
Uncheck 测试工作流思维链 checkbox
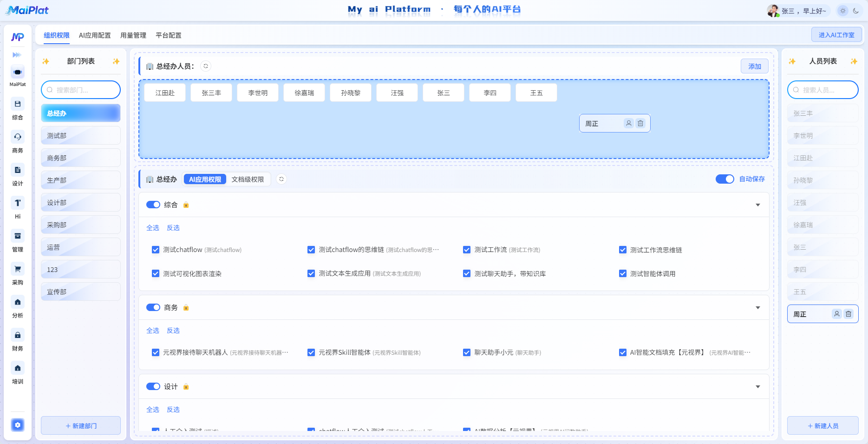pos(623,250)
